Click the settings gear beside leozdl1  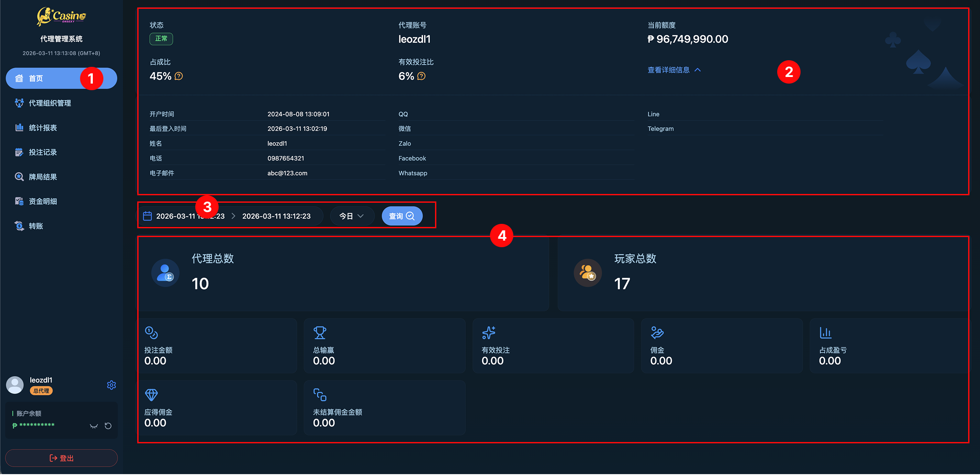tap(111, 385)
